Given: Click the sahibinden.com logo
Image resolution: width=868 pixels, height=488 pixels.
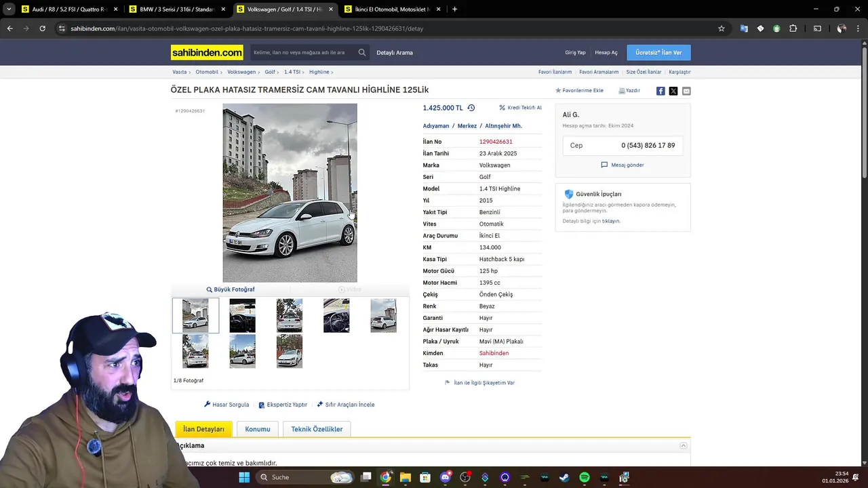Looking at the screenshot, I should click(207, 52).
